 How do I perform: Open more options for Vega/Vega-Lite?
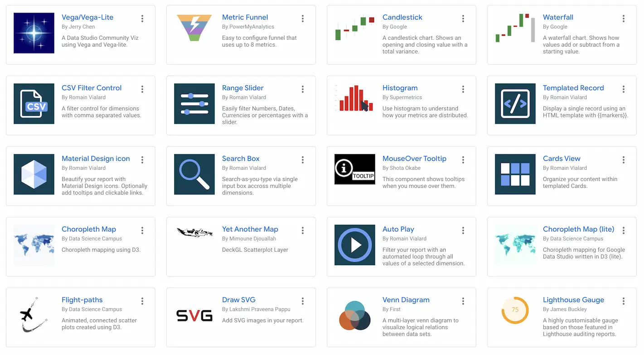142,19
